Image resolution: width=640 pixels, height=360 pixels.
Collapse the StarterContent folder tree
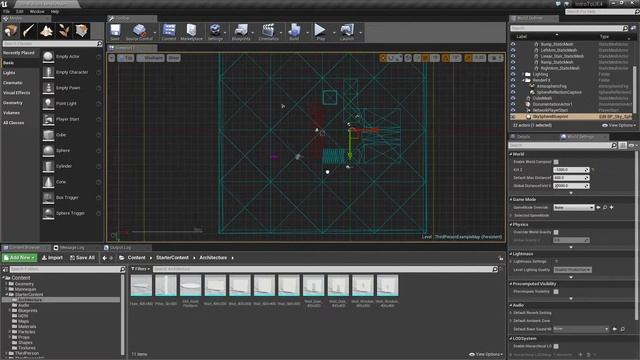tap(7, 294)
